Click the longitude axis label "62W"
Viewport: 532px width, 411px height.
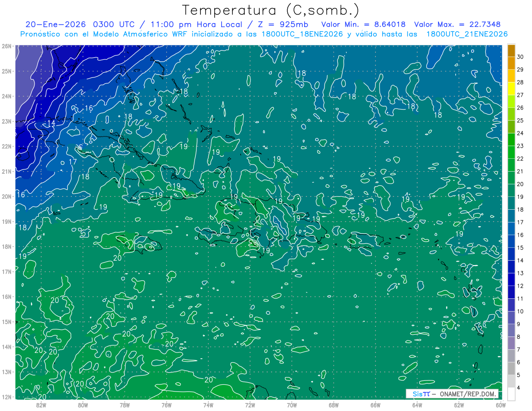(x=459, y=405)
